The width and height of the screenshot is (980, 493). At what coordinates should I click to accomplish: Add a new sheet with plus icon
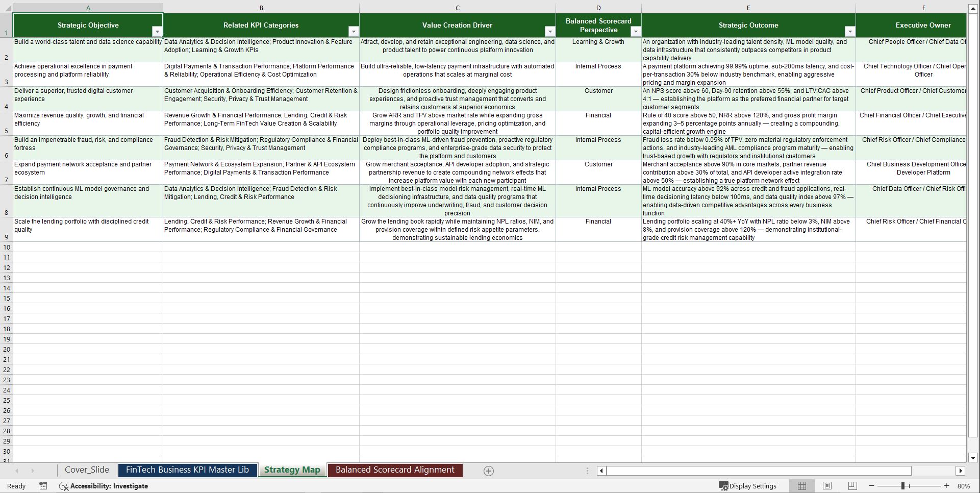coord(489,471)
